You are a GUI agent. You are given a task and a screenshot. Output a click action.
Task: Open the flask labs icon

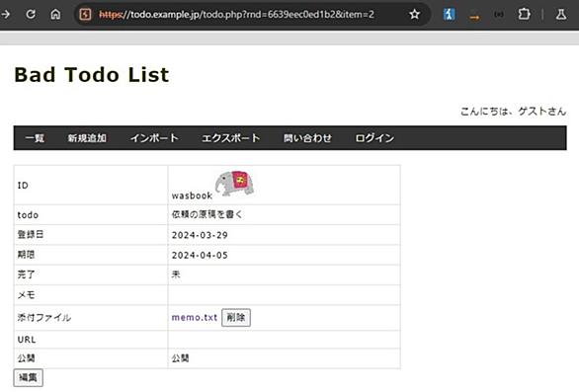click(x=561, y=15)
